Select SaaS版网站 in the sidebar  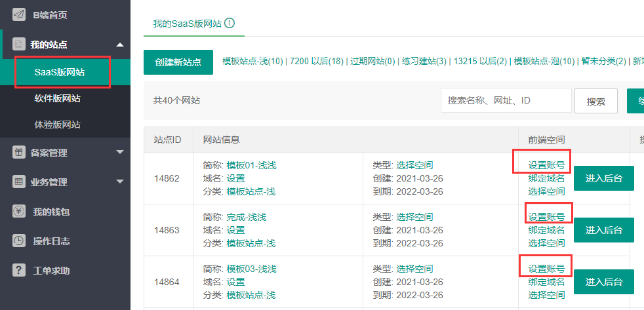coord(59,72)
